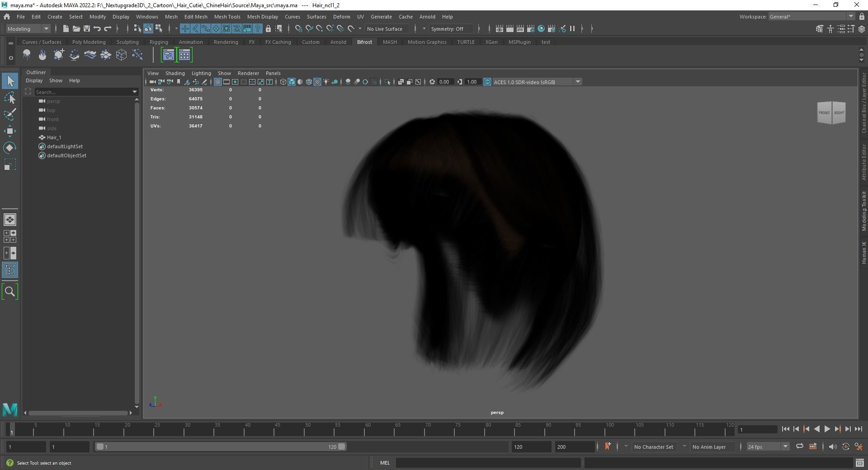The height and width of the screenshot is (470, 868).
Task: Switch to the XGen shelf tab
Action: point(491,42)
